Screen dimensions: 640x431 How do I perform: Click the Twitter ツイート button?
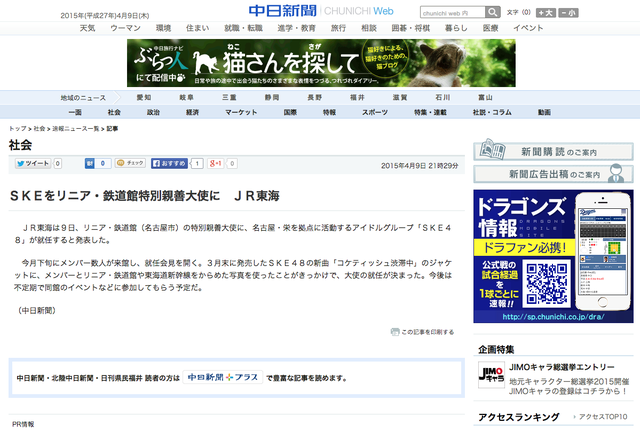point(33,163)
